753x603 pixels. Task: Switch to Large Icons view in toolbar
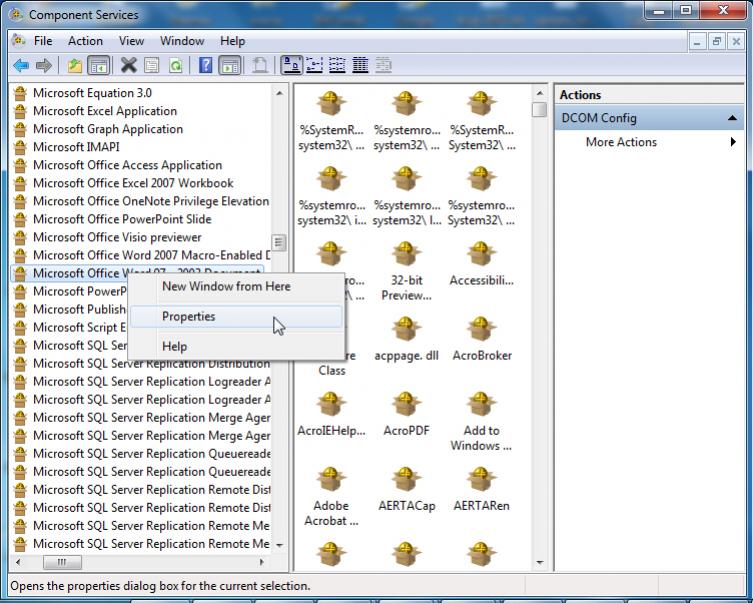click(291, 66)
